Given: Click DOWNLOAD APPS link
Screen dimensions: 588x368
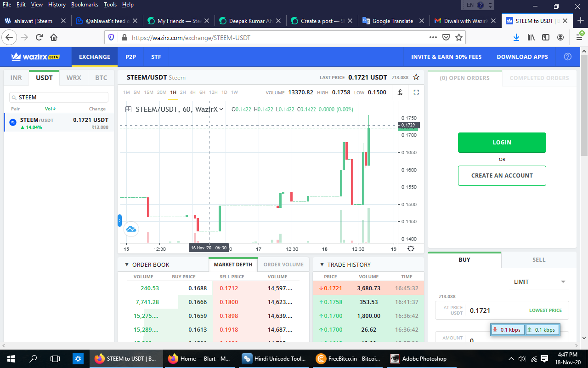Looking at the screenshot, I should [522, 57].
